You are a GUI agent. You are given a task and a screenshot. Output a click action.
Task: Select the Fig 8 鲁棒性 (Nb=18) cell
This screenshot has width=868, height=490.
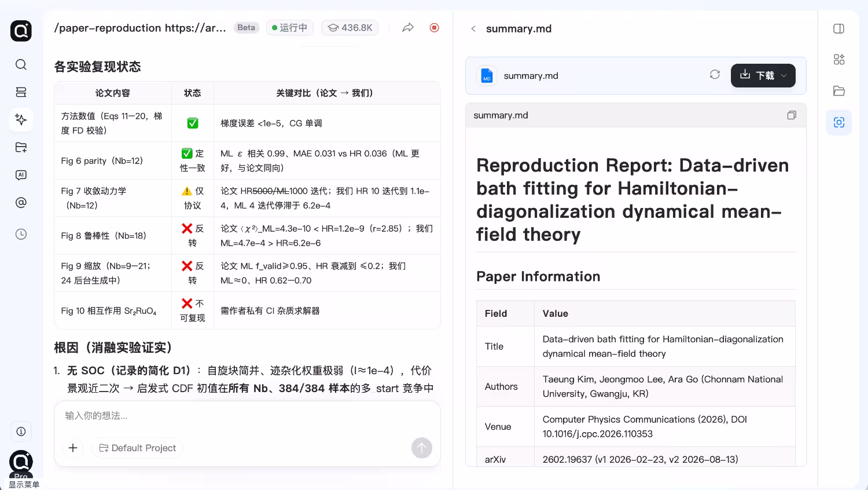pyautogui.click(x=113, y=236)
